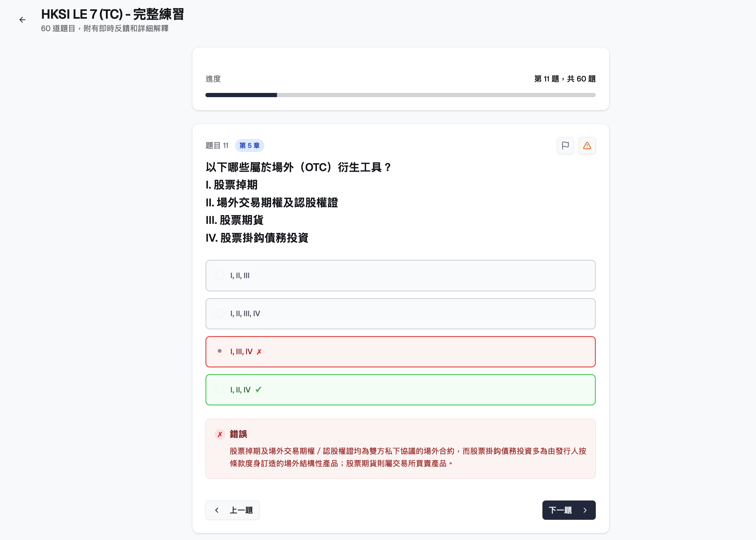Click the progress bar
756x540 pixels.
click(400, 95)
